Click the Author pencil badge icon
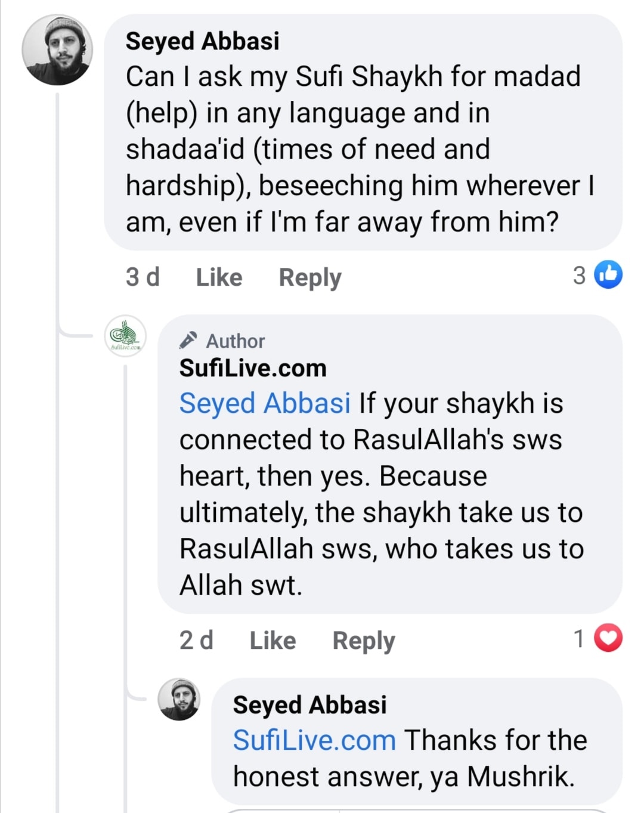The height and width of the screenshot is (813, 644). click(188, 341)
